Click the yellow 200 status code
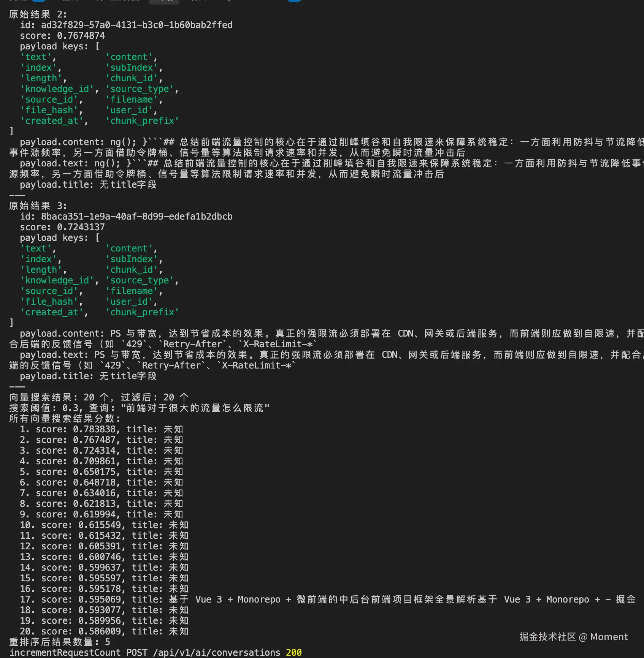The width and height of the screenshot is (644, 658). pyautogui.click(x=293, y=653)
